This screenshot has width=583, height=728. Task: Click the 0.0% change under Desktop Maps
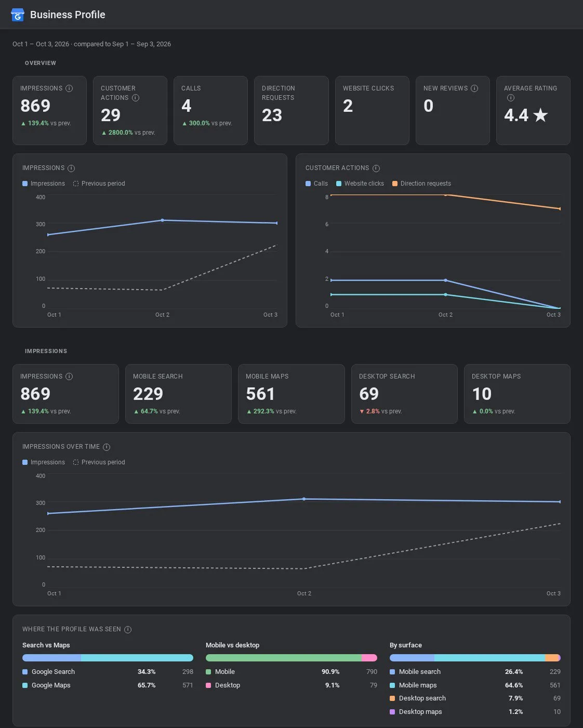494,411
